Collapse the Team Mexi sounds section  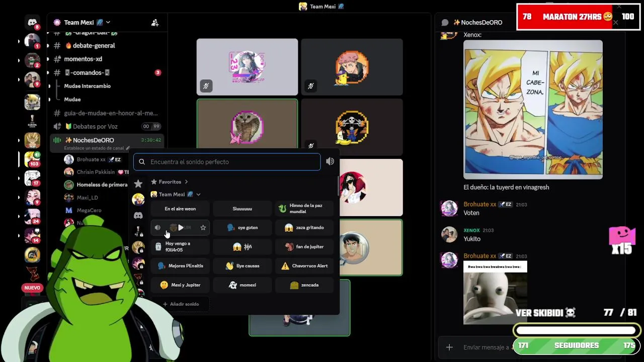(x=198, y=195)
